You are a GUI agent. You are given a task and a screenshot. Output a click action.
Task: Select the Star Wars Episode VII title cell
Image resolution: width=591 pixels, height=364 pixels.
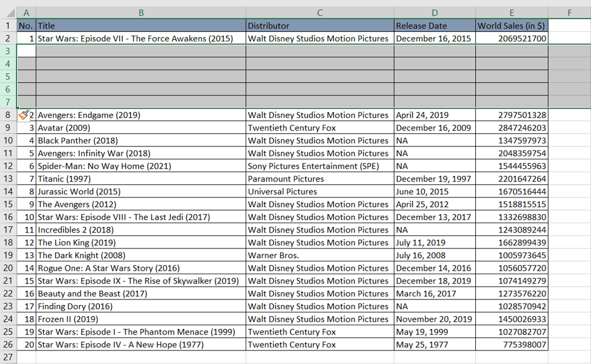[x=141, y=38]
